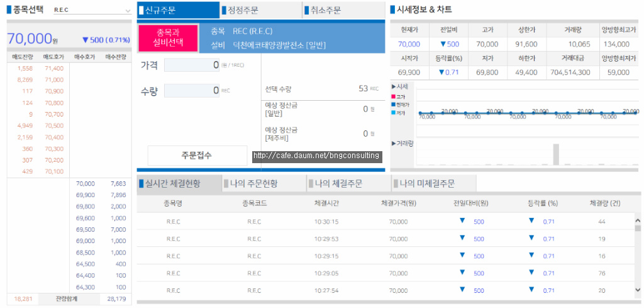Select the sell quote price 70,500
The image size is (644, 308).
point(54,125)
